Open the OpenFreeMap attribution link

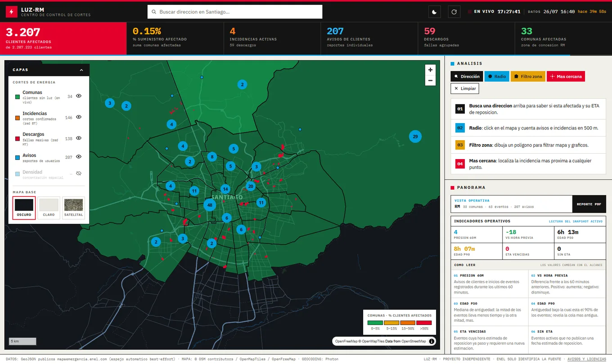point(346,342)
